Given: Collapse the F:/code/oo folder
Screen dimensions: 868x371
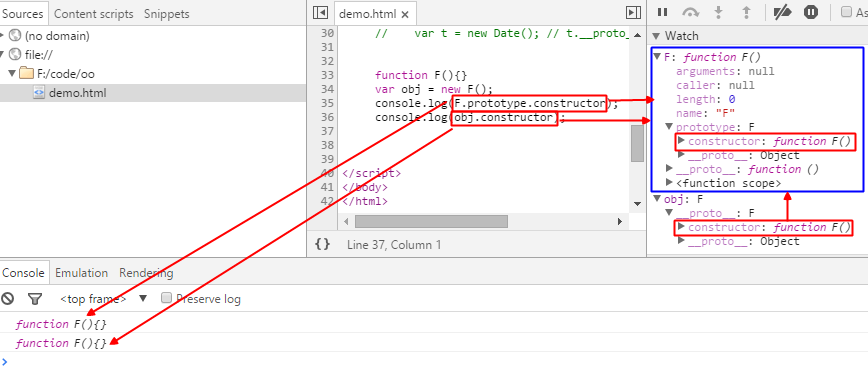Looking at the screenshot, I should click(12, 74).
